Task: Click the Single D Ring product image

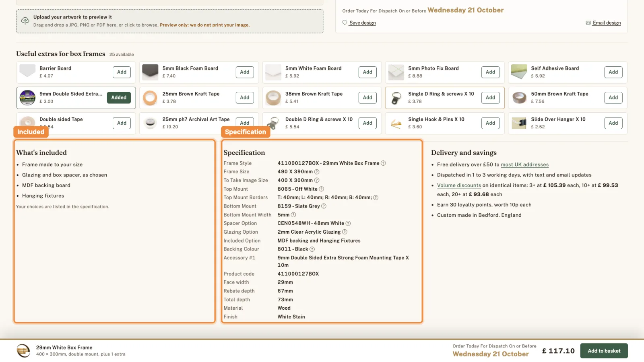Action: (396, 98)
